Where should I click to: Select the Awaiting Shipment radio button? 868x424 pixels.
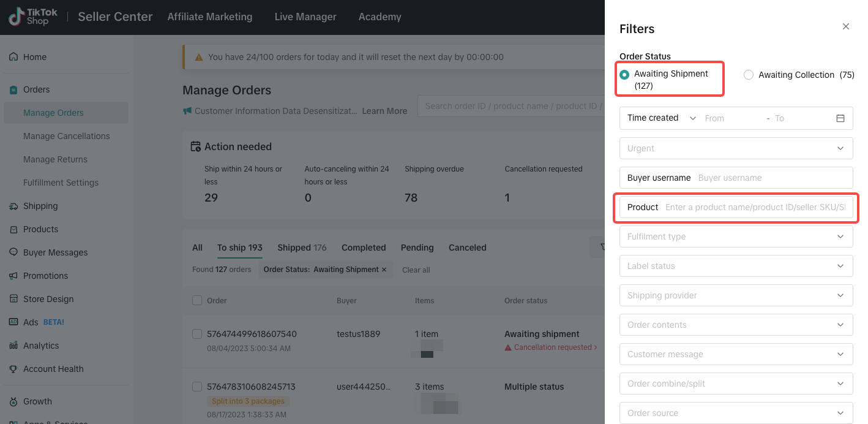coord(624,75)
